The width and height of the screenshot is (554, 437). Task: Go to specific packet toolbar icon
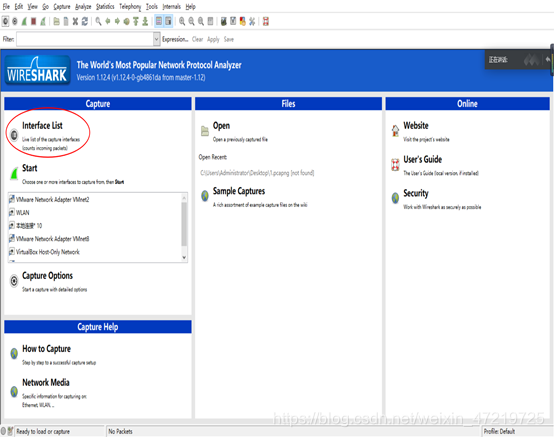126,22
